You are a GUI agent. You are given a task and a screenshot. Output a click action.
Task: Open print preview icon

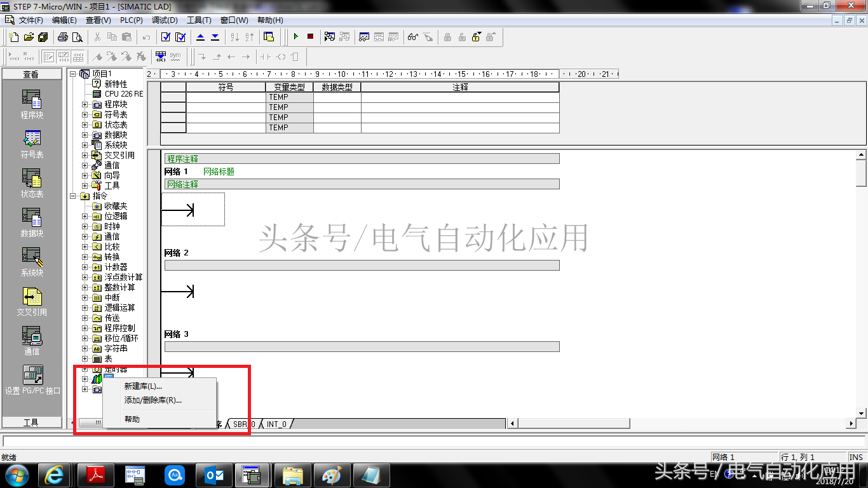point(77,37)
